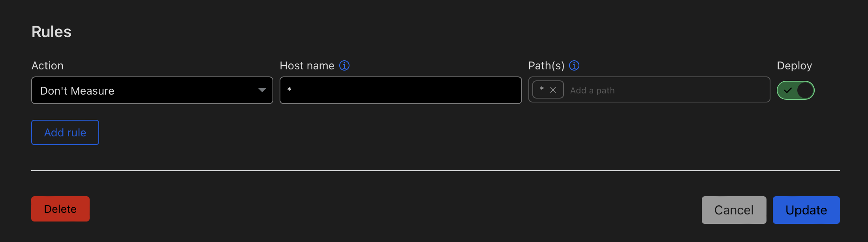Click the Add rule button

pyautogui.click(x=65, y=132)
